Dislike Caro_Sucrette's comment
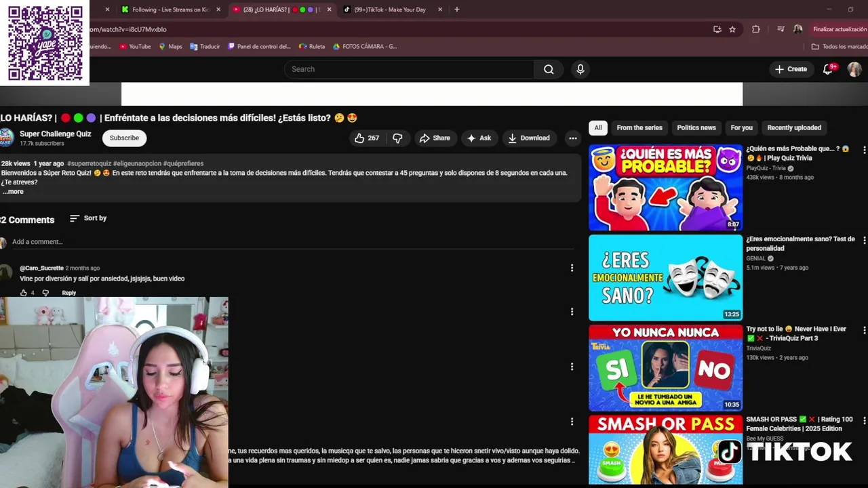Screen dimensions: 868x488 coord(45,293)
